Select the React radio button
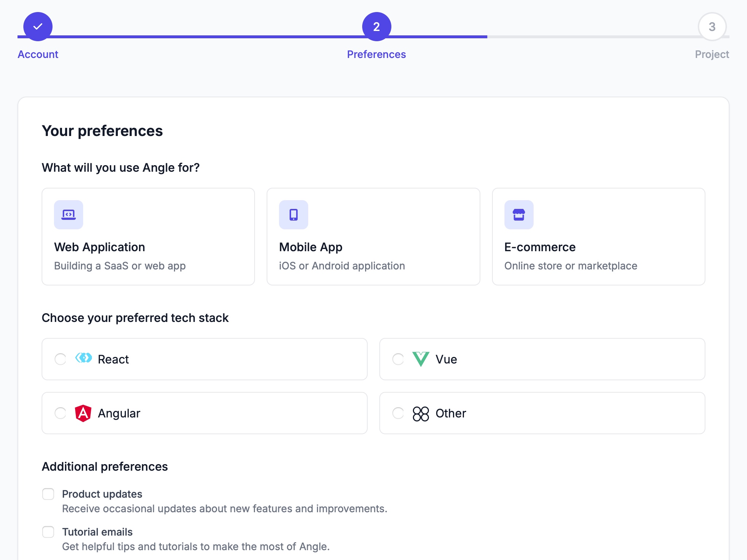This screenshot has height=560, width=747. (x=59, y=359)
